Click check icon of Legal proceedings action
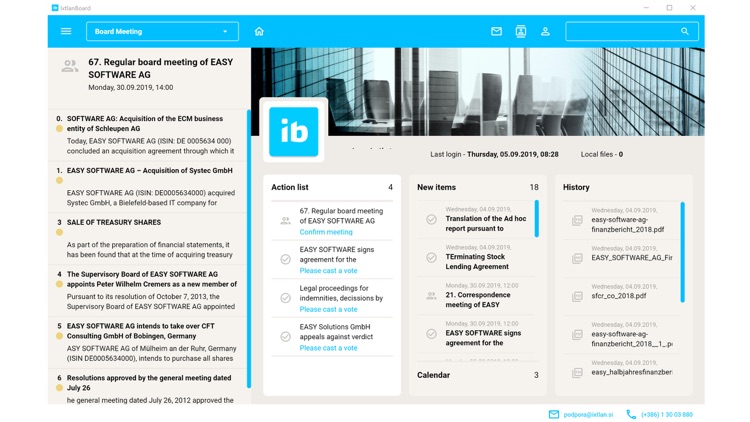 point(286,298)
